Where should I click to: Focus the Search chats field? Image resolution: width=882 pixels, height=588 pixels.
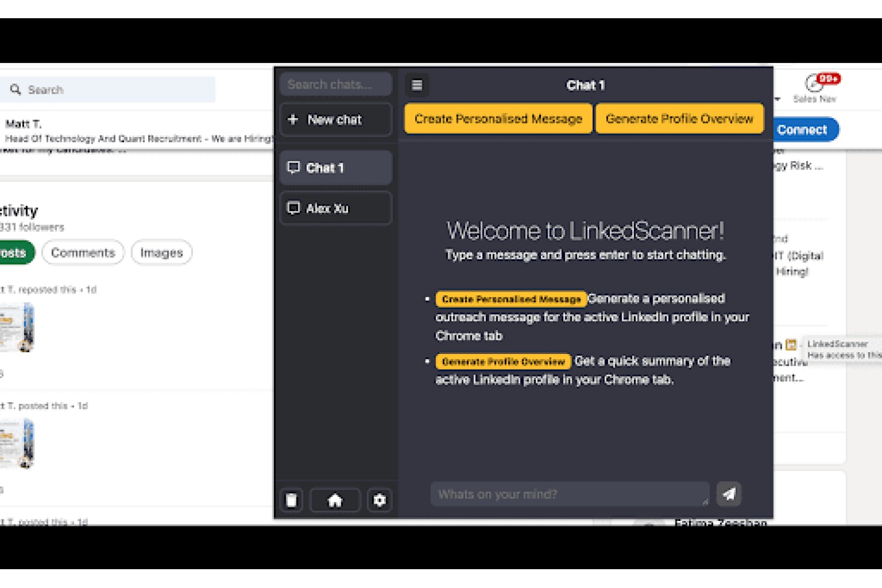336,84
